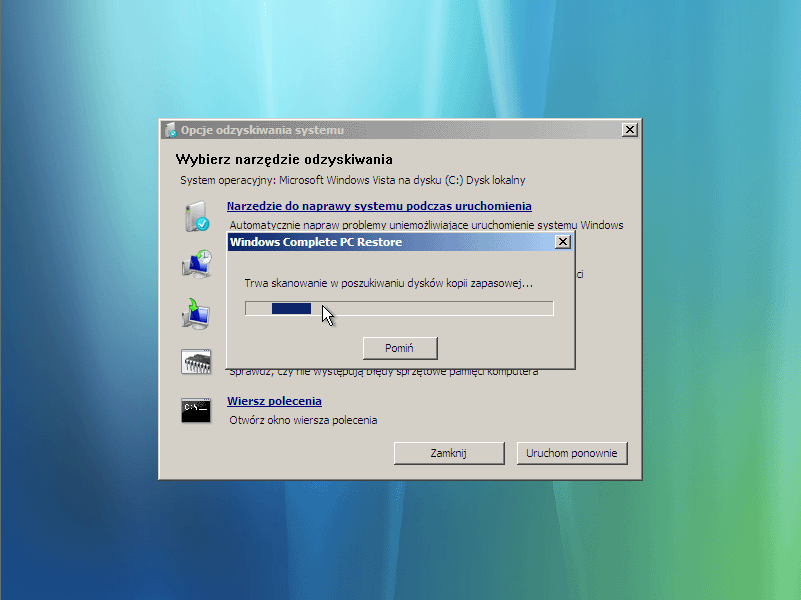The image size is (801, 600).
Task: Click the Automatycznie napraw problemy description text
Action: [426, 225]
